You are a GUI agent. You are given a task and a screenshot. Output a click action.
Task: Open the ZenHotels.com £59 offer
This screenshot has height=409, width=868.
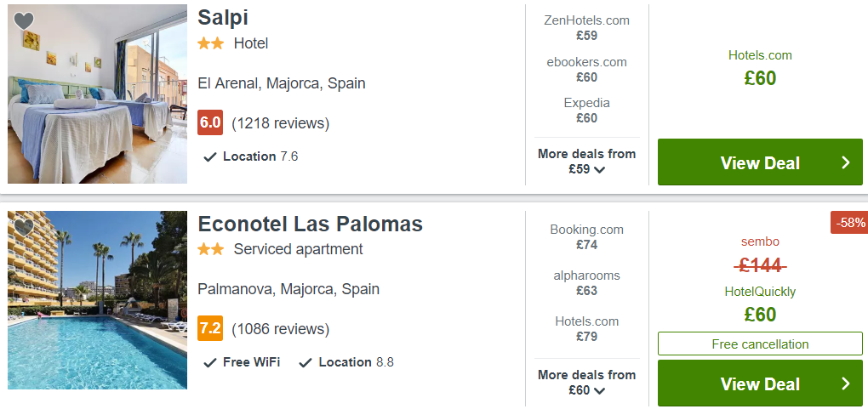coord(587,28)
